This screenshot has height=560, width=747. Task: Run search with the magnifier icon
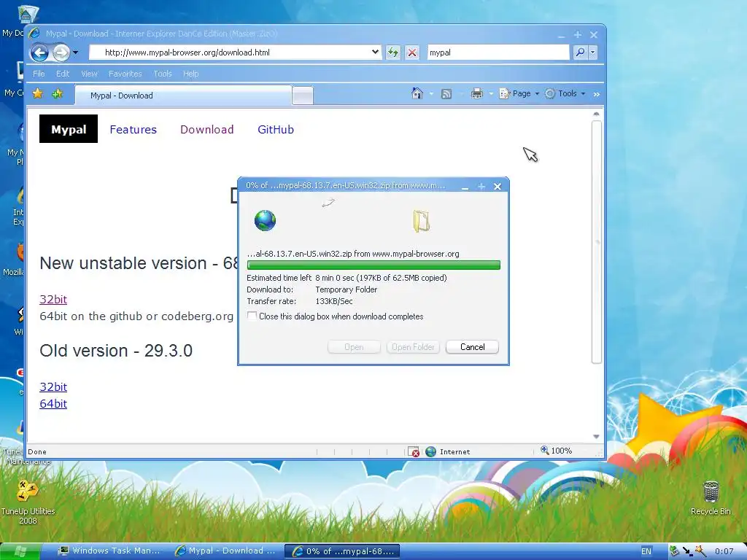580,52
